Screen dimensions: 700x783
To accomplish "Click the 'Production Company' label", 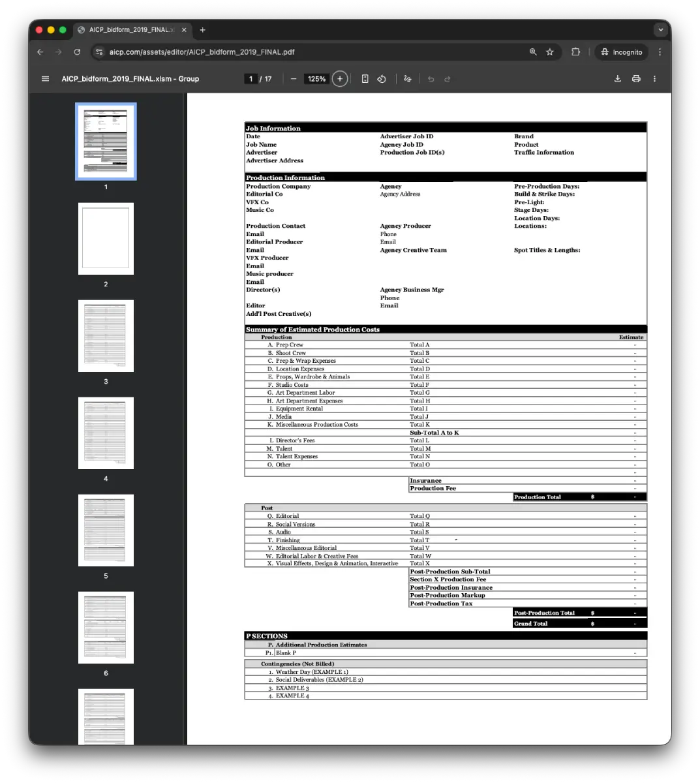I will pos(279,187).
